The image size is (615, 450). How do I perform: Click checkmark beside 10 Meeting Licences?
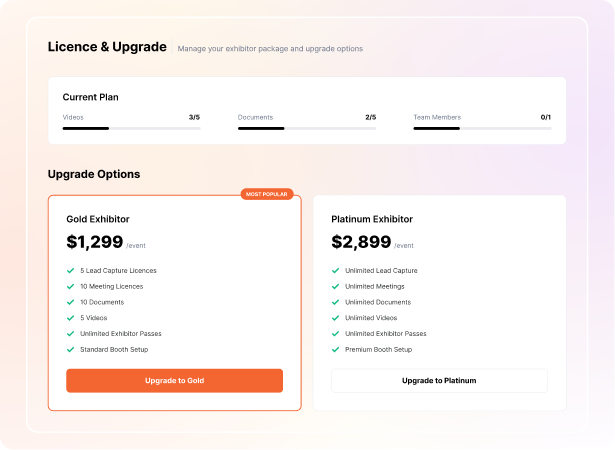71,286
